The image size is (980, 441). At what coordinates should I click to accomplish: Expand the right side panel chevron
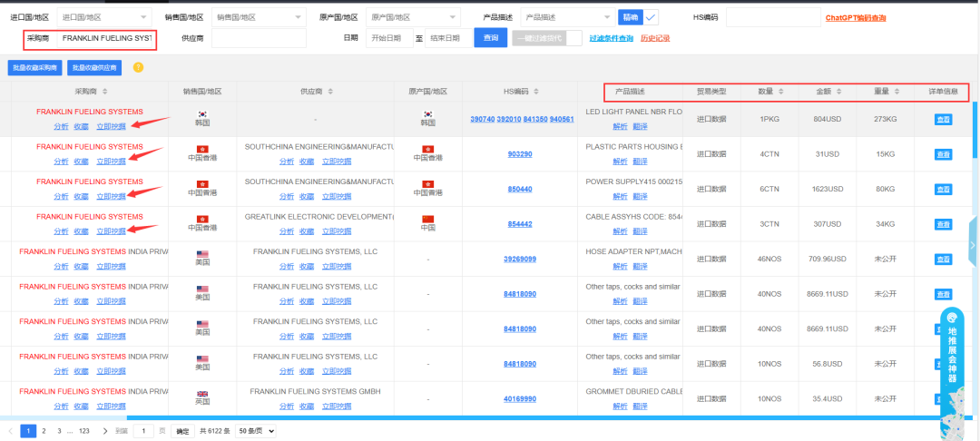(x=973, y=246)
